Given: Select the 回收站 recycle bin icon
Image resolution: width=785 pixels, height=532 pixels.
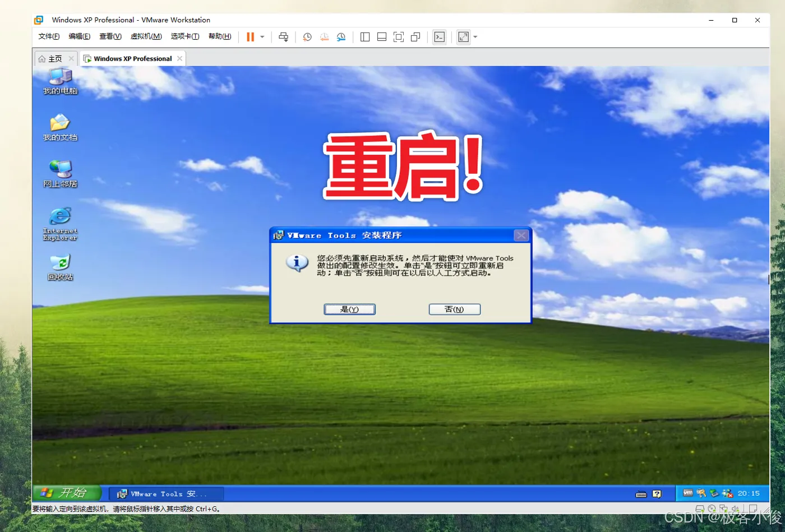Looking at the screenshot, I should coord(60,267).
